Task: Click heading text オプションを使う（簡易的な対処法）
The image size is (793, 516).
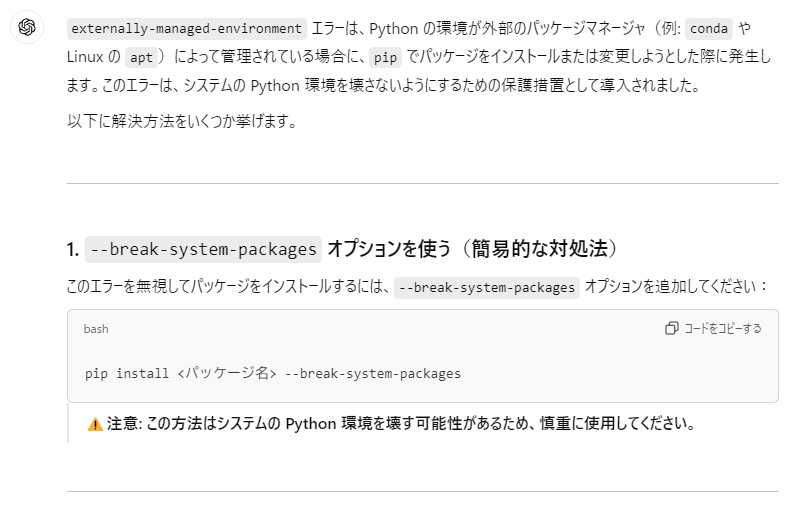Action: [x=473, y=249]
